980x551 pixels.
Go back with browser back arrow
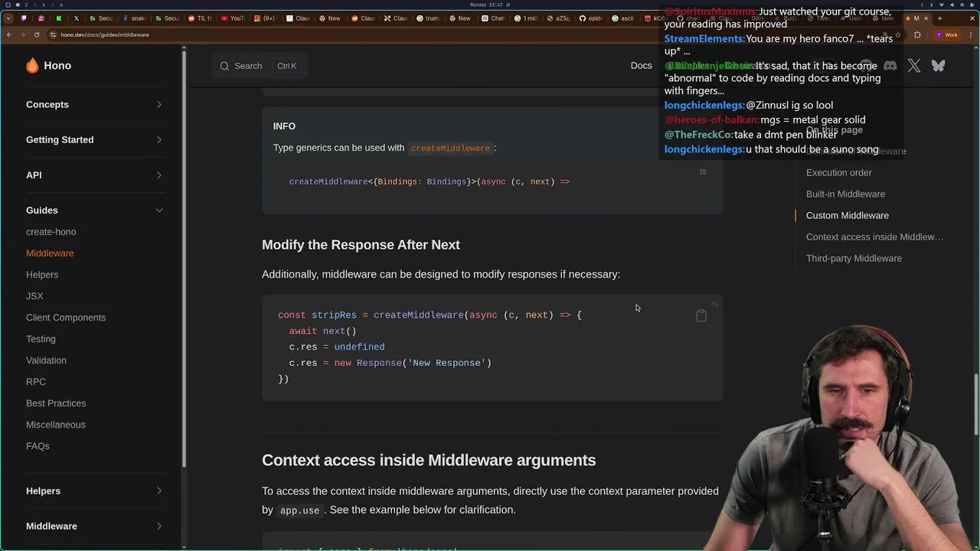point(8,34)
